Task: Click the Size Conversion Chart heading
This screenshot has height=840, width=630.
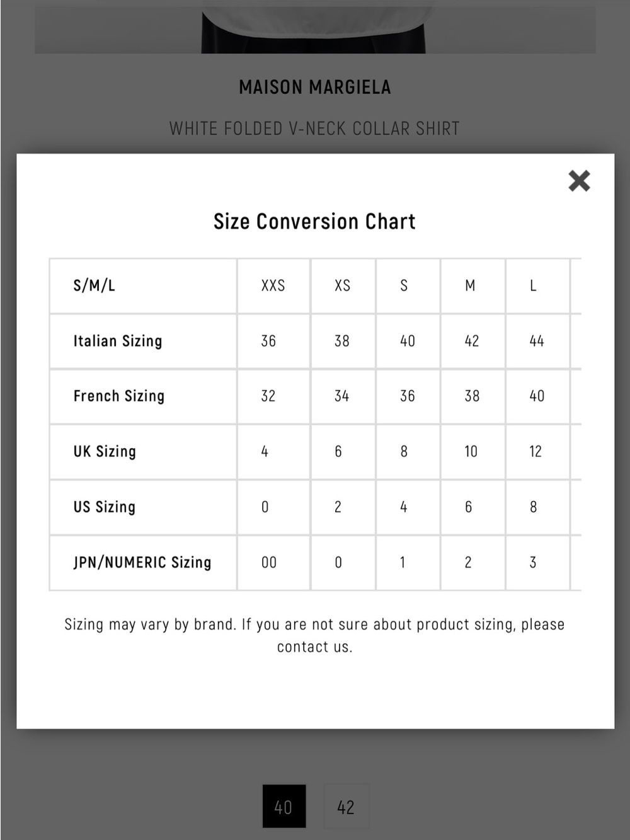Action: (x=314, y=221)
